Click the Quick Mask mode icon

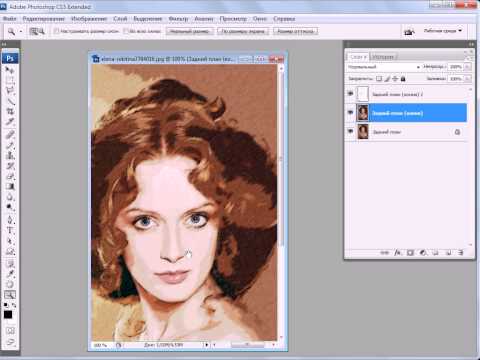(10, 331)
